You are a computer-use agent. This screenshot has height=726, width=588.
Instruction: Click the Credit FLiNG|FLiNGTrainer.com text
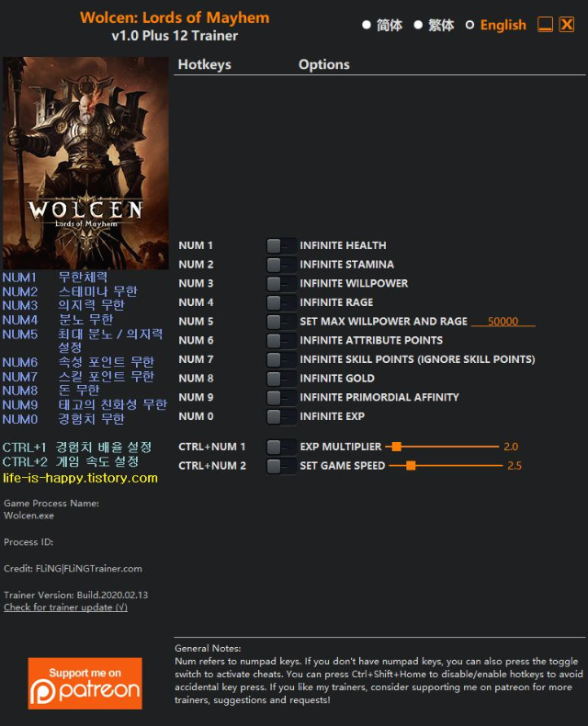point(73,569)
